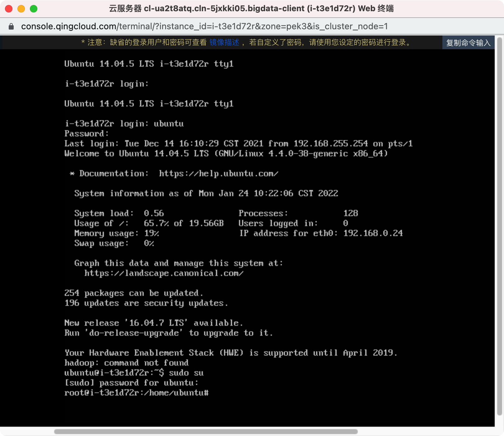Screen dimensions: 504x436
Task: Click the https://help.ubuntu.com/ documentation text
Action: click(218, 173)
